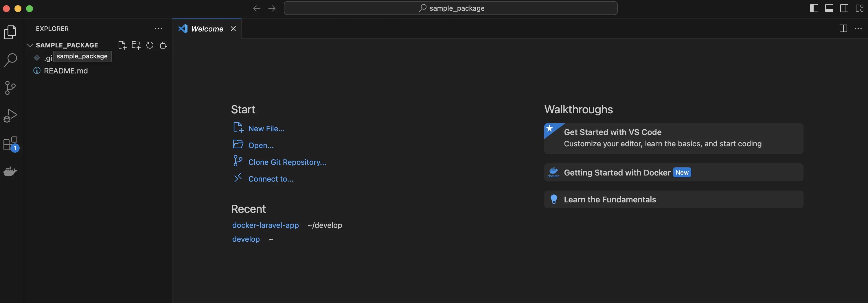Open the Docker view in activity bar
Screen dimensions: 868x303
click(10, 171)
